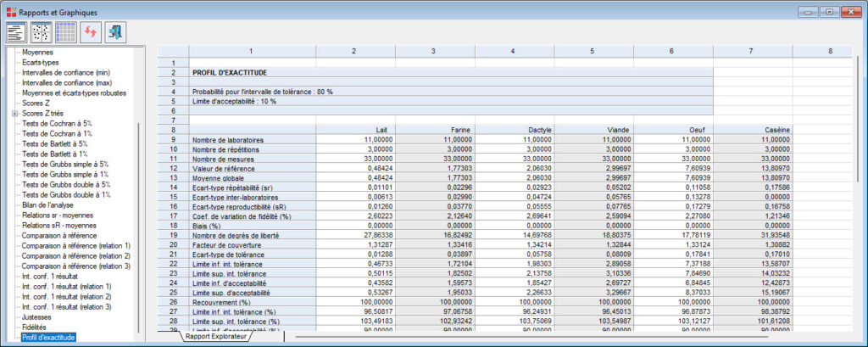Select Comparaison à référence (relation 3)
Screen dimensions: 868x347
point(76,266)
